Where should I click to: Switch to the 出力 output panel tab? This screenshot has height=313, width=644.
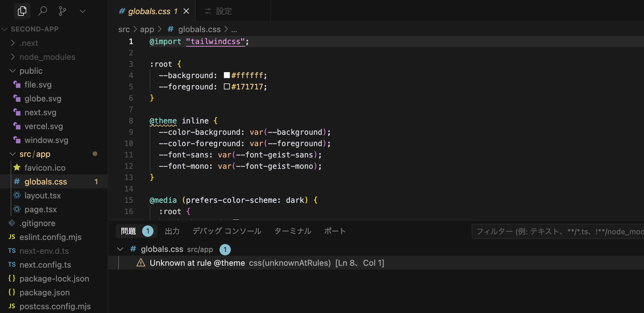click(172, 231)
